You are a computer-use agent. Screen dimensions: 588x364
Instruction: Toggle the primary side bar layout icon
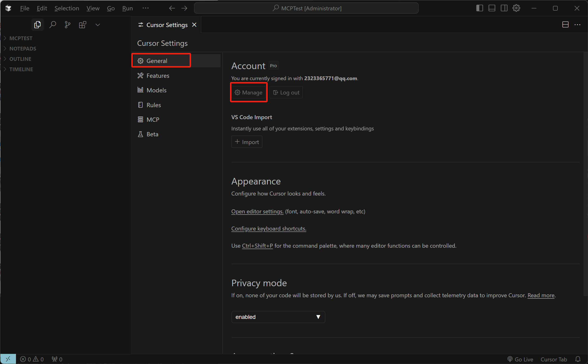(x=479, y=8)
